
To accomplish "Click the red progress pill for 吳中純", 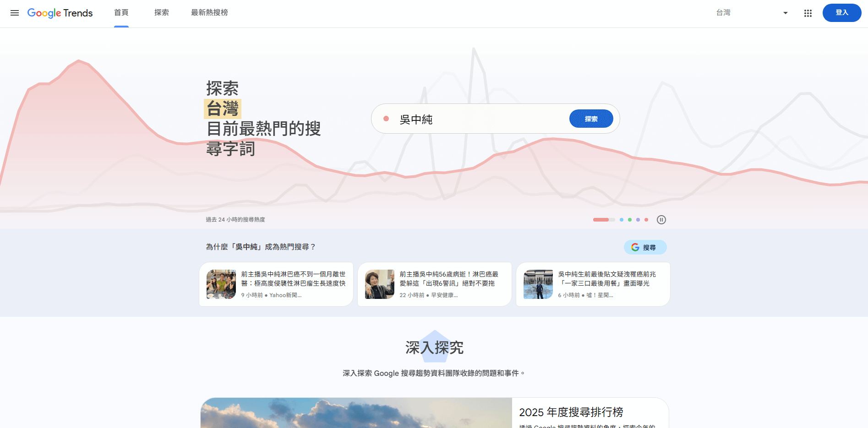I will [601, 220].
